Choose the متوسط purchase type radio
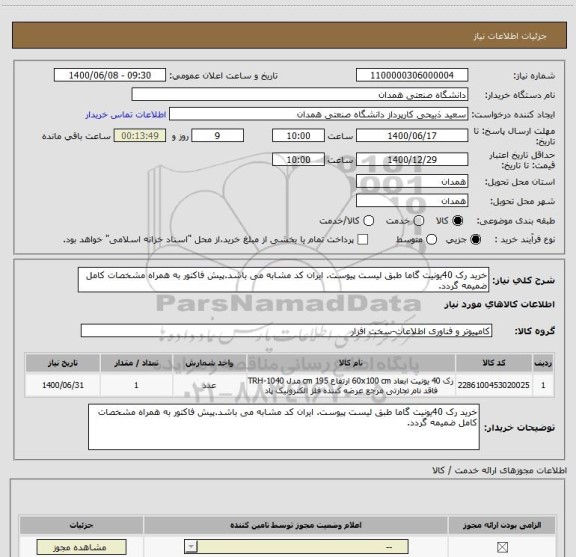 click(431, 240)
